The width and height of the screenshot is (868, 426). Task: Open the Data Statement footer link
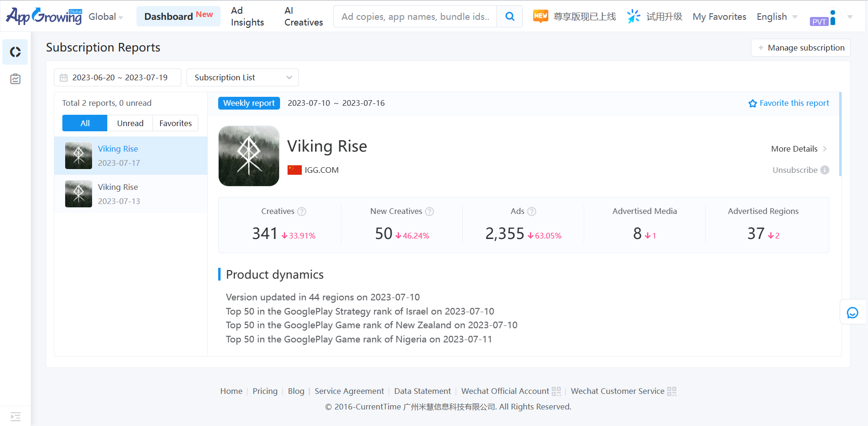coord(423,391)
